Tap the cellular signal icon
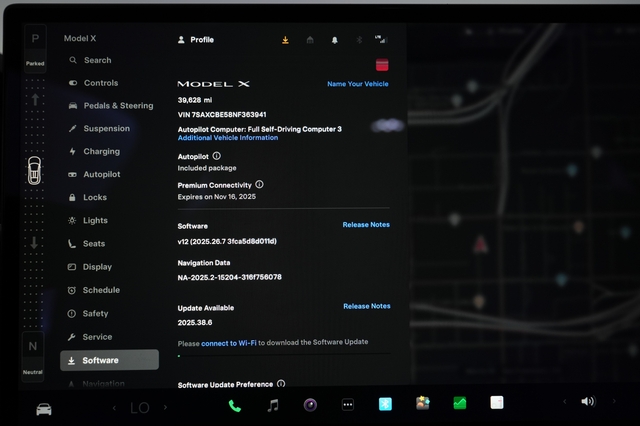The image size is (640, 426). point(381,39)
